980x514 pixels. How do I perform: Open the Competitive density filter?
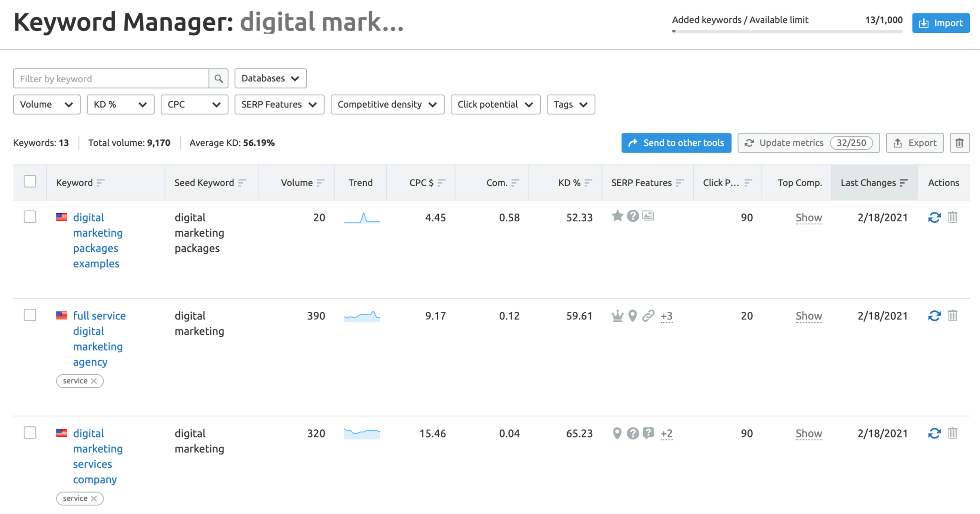point(387,105)
